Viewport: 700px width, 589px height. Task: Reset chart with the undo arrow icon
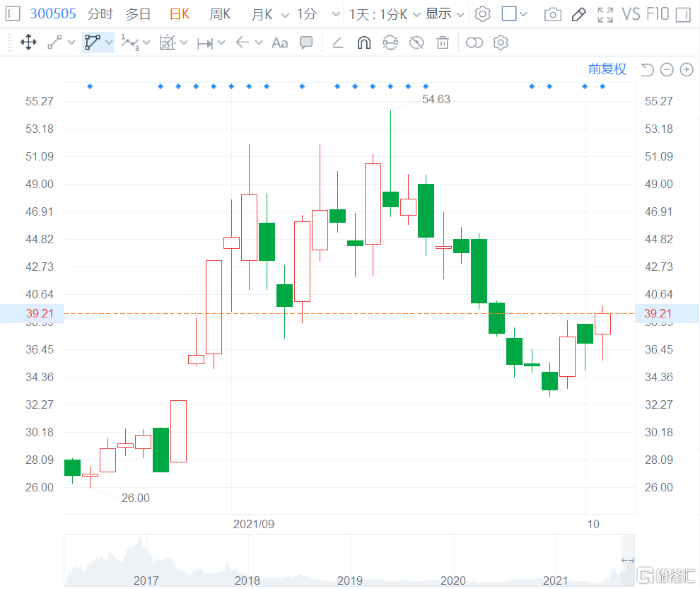tap(647, 70)
